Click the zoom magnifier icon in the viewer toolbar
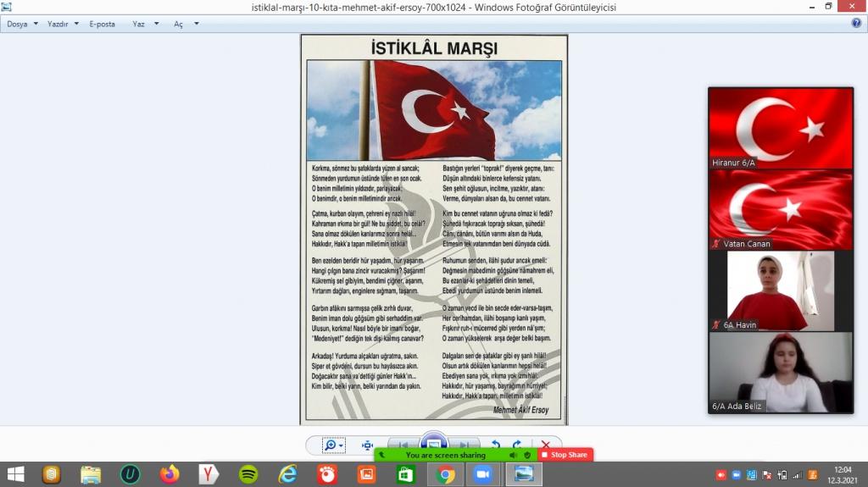 click(331, 445)
